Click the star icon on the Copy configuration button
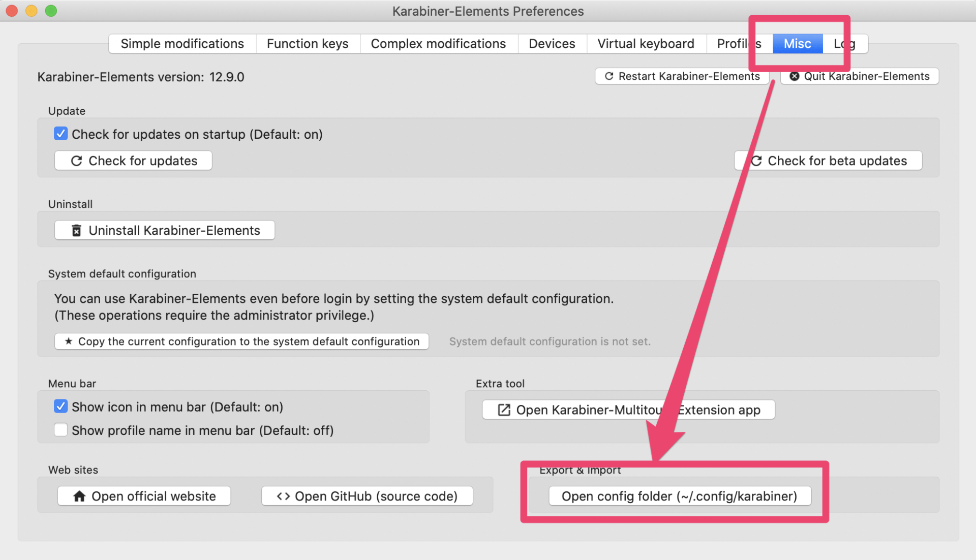The width and height of the screenshot is (976, 560). (x=69, y=341)
